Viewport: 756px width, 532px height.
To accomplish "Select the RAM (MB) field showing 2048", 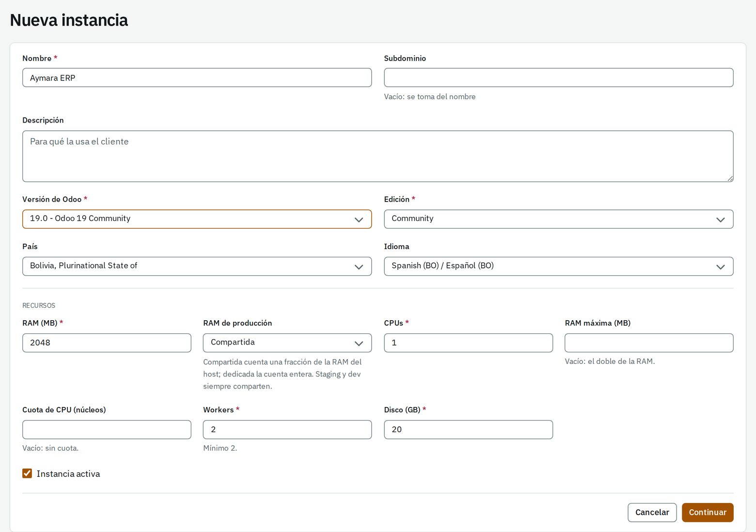I will click(107, 343).
